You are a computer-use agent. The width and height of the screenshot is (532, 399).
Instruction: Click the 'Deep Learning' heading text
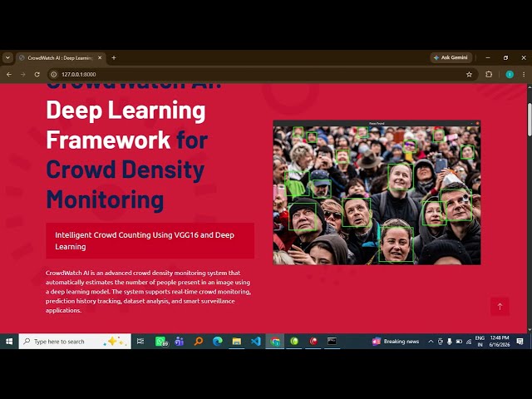coord(126,111)
